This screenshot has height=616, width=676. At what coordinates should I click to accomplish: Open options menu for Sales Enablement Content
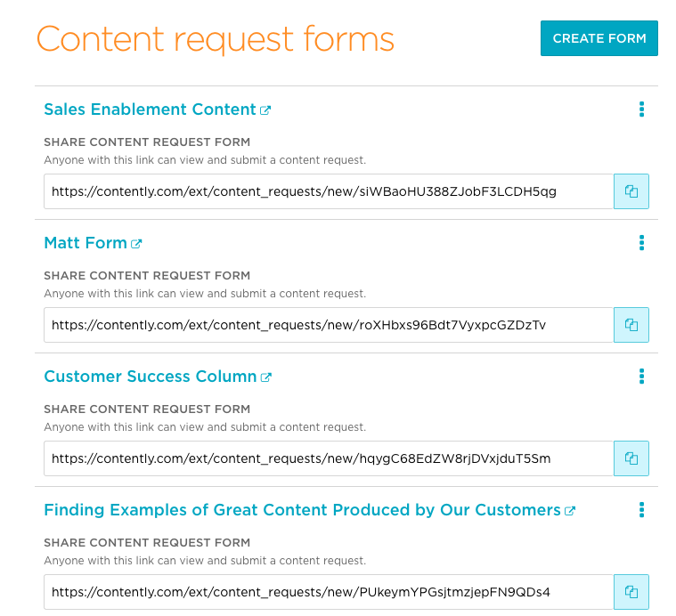pyautogui.click(x=641, y=109)
